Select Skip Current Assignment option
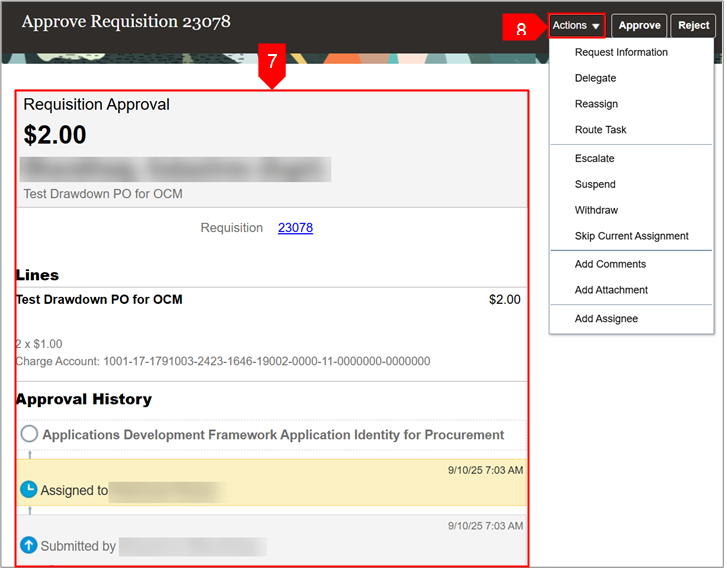The image size is (727, 571). (631, 237)
